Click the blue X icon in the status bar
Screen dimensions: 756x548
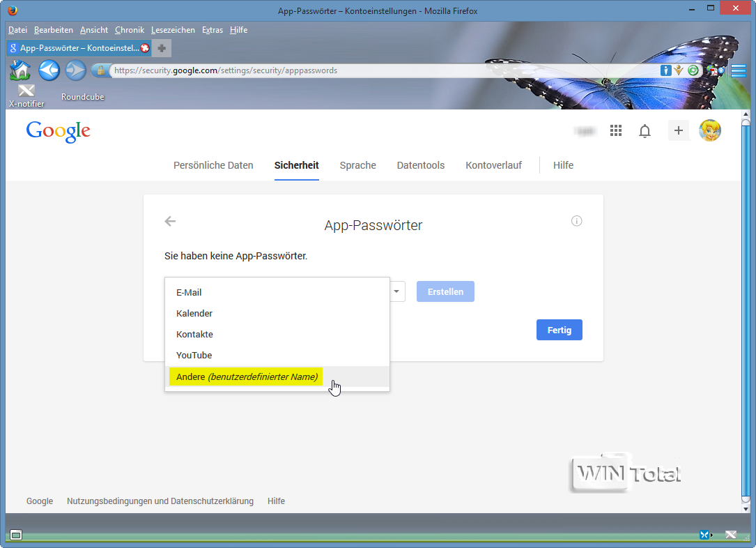(705, 535)
